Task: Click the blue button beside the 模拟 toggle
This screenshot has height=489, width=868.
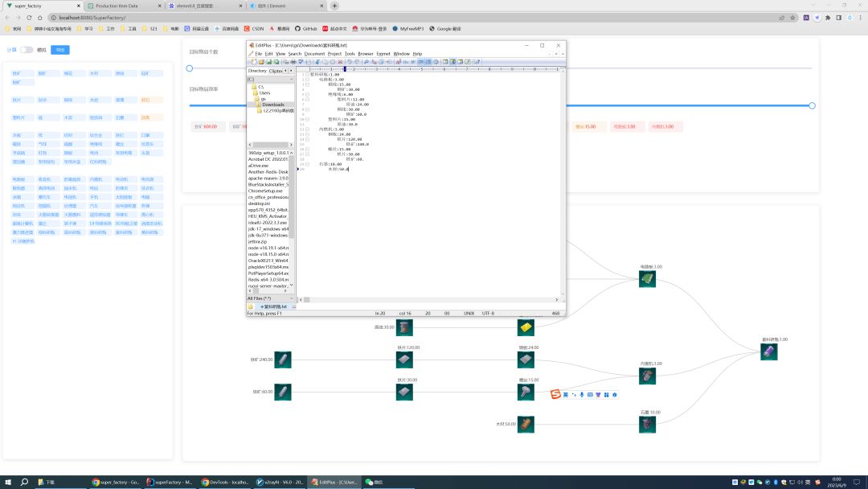Action: (x=60, y=50)
